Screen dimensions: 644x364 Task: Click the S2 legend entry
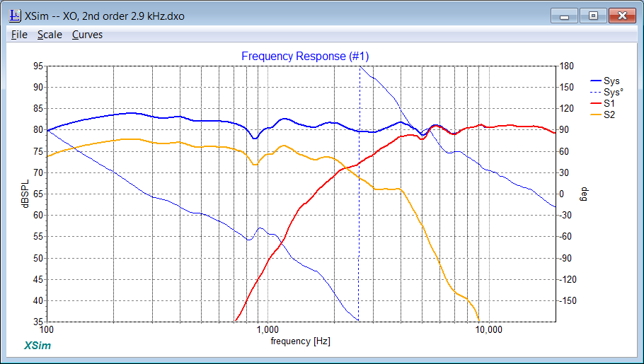(x=602, y=115)
